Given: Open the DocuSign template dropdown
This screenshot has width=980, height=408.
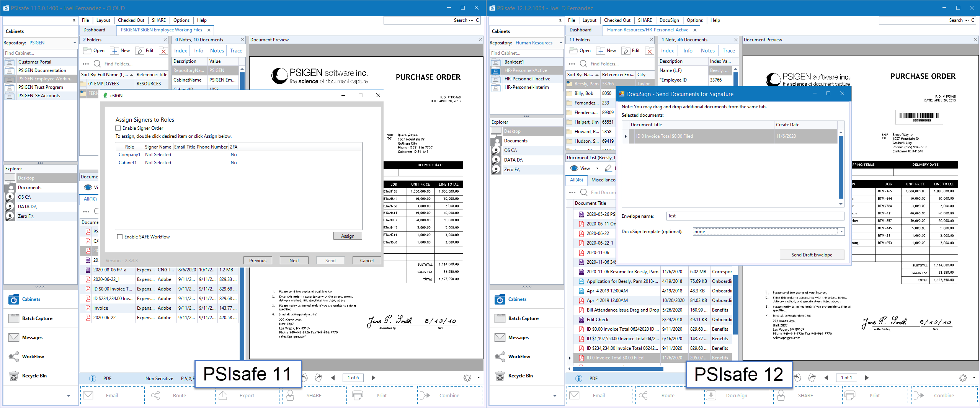Looking at the screenshot, I should 841,232.
